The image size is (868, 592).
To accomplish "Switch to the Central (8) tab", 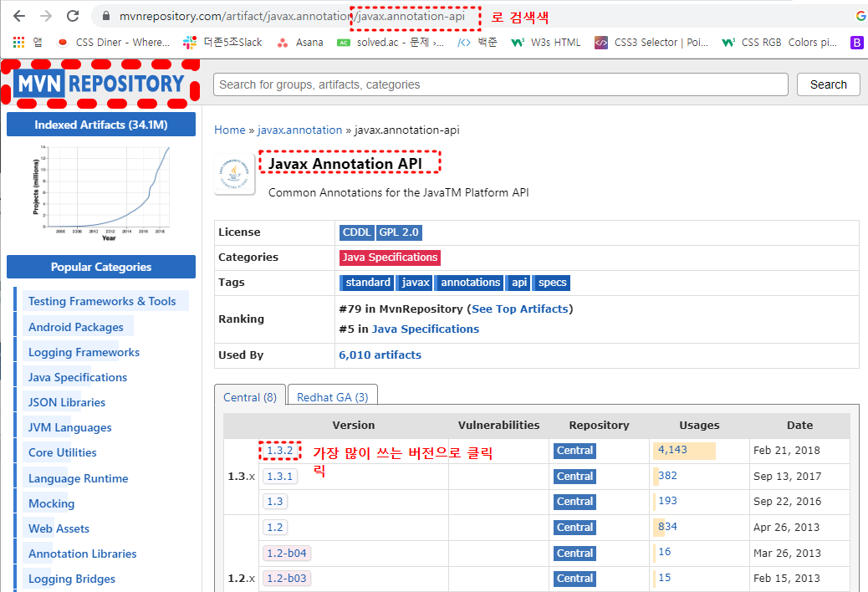I will [250, 396].
